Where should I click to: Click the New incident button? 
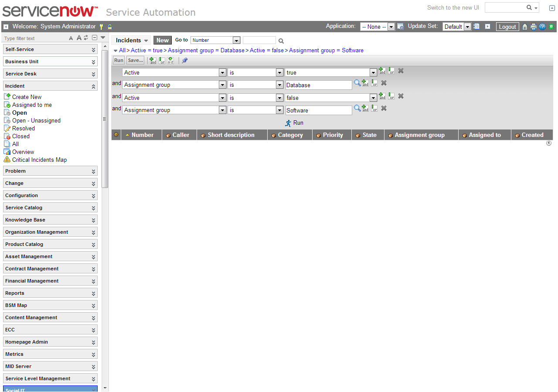tap(163, 40)
